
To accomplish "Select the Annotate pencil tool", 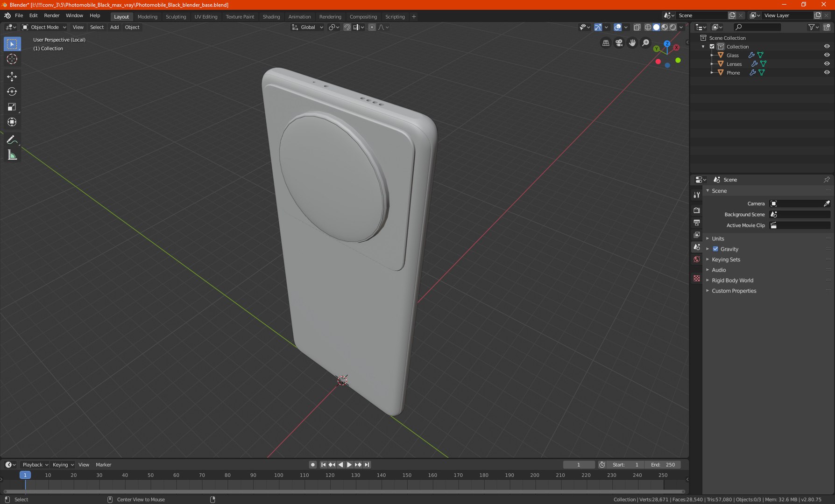I will tap(12, 140).
